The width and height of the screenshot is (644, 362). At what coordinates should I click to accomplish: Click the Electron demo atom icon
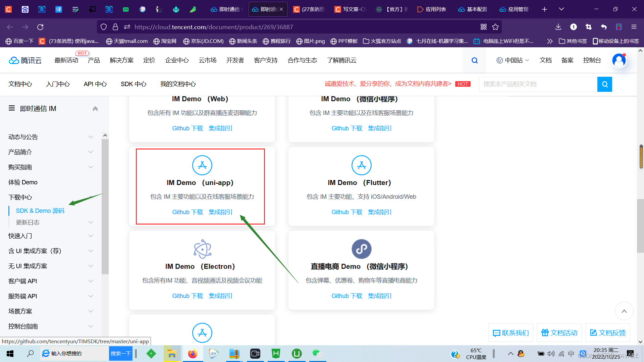(202, 249)
